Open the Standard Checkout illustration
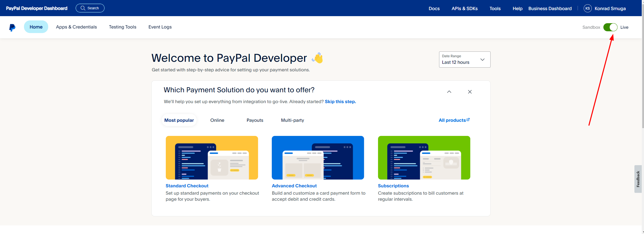 pos(212,158)
